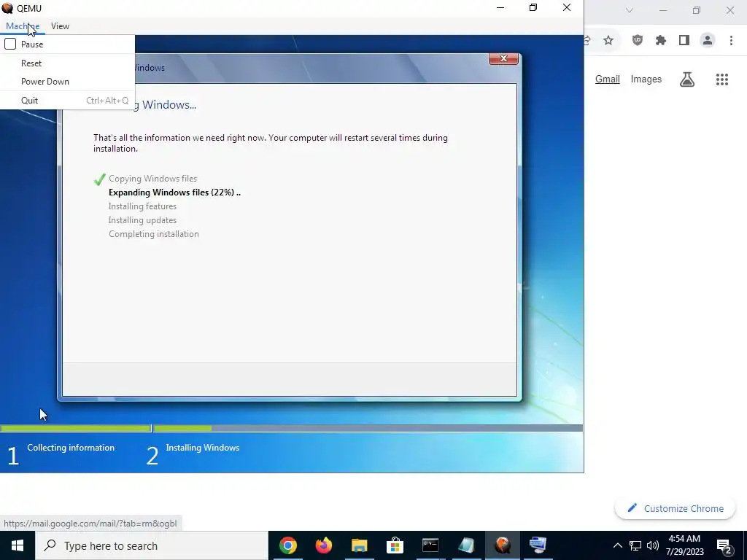The width and height of the screenshot is (747, 560).
Task: Tick the Pause checkbox in Machine menu
Action: click(x=10, y=44)
